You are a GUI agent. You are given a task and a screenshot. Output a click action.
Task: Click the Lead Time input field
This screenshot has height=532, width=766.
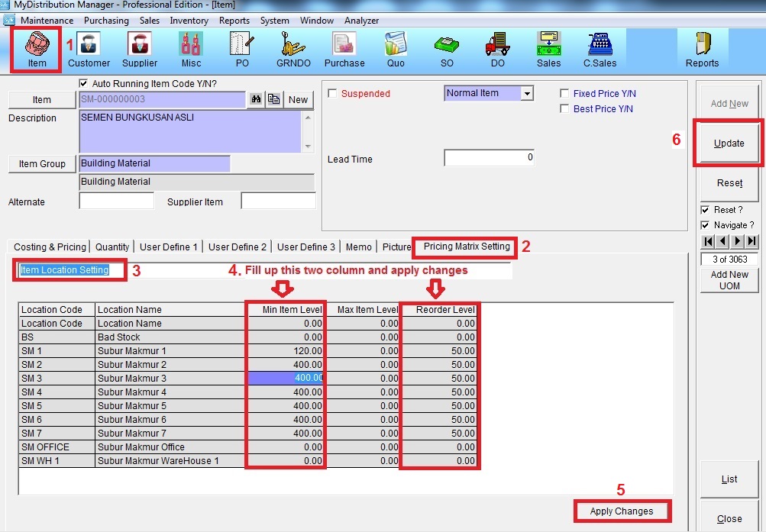[489, 158]
